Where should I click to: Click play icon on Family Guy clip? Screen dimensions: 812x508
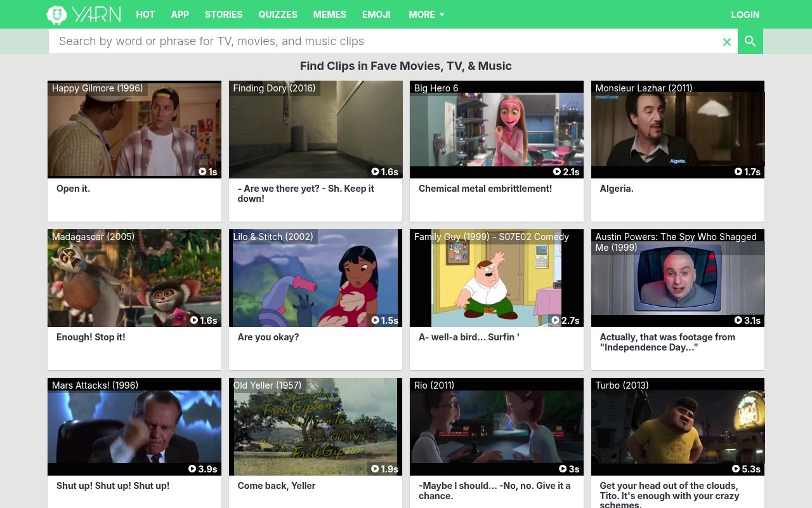click(x=555, y=320)
